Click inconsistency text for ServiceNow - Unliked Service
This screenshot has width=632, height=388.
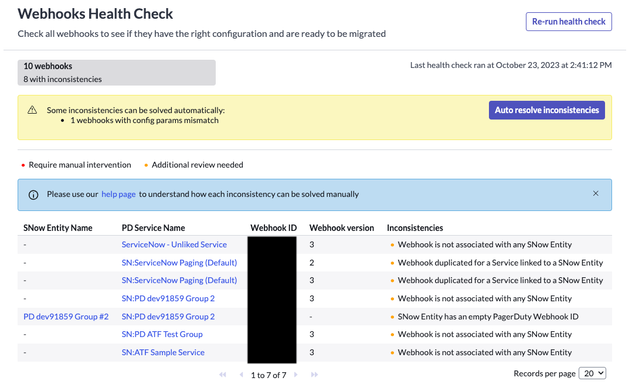[x=484, y=245]
